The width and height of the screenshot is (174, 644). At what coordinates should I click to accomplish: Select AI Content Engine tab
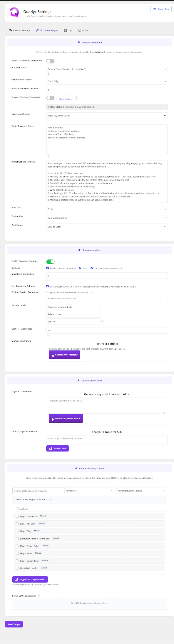coord(47,30)
